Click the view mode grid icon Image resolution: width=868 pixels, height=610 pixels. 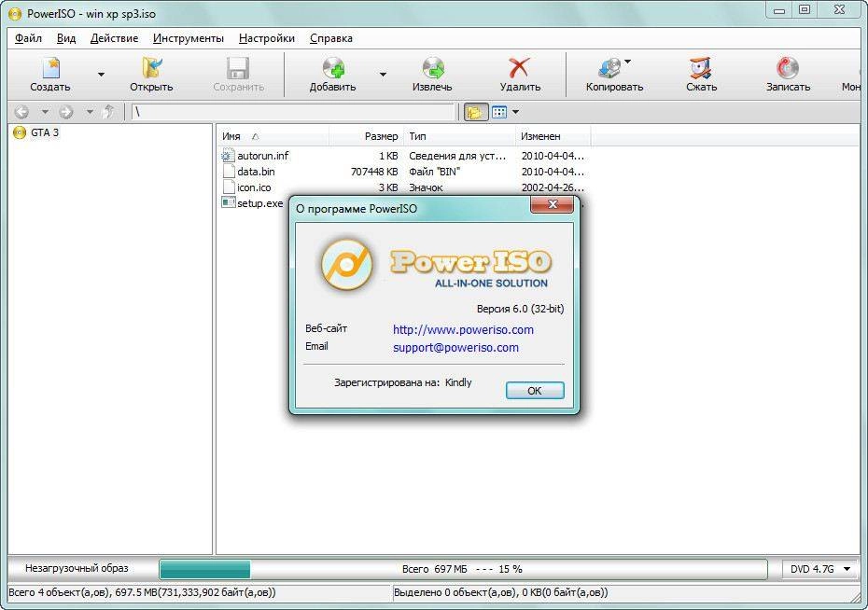(499, 112)
